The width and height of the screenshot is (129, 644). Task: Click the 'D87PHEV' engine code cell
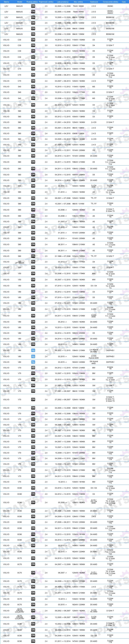110,356
